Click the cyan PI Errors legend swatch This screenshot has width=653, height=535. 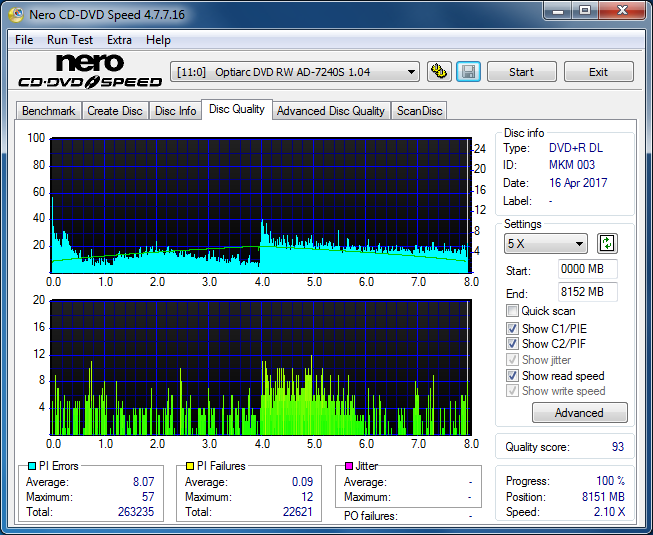coord(32,466)
